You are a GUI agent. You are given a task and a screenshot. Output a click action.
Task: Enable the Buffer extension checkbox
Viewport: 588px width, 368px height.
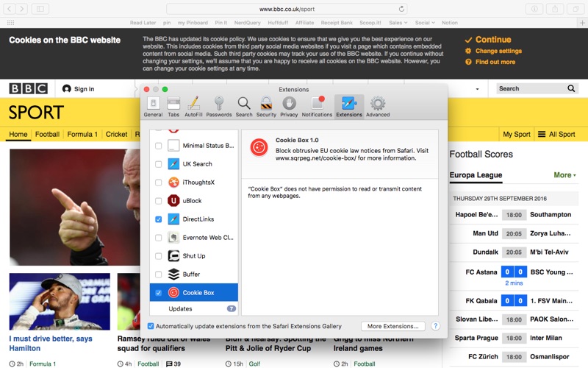tap(158, 274)
